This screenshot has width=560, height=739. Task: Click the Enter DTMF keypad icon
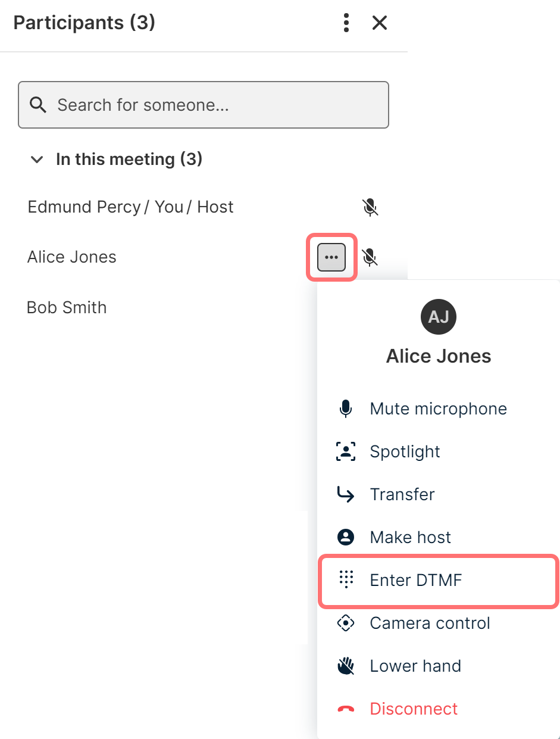tap(346, 580)
